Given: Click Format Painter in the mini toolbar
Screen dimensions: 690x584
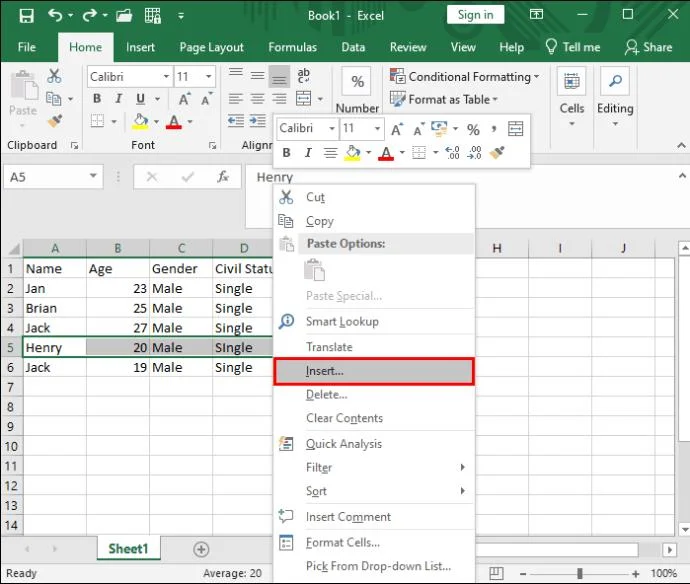Looking at the screenshot, I should 497,153.
